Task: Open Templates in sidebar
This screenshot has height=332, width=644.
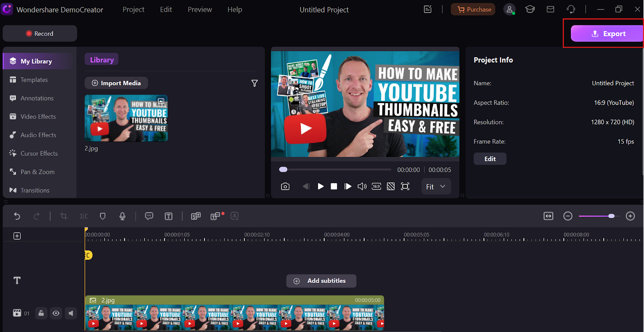Action: coord(39,80)
